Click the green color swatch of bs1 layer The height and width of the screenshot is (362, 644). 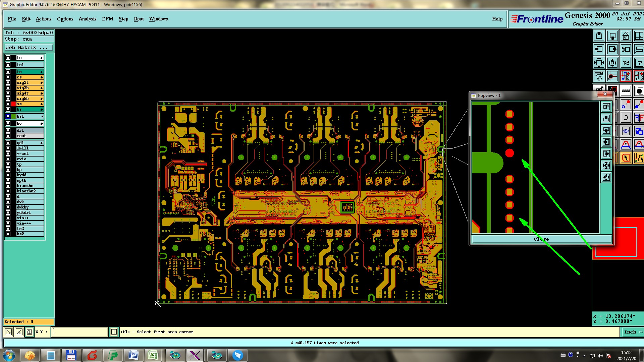point(13,116)
